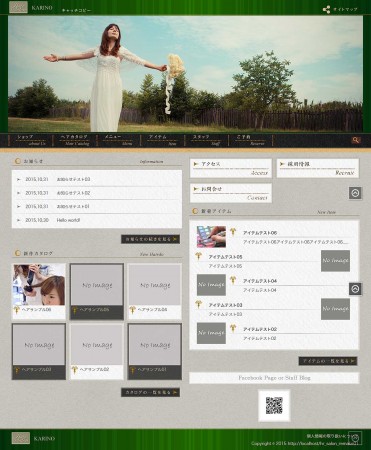This screenshot has width=371, height=450.
Task: Click the footer KARINO logo image
Action: [21, 438]
